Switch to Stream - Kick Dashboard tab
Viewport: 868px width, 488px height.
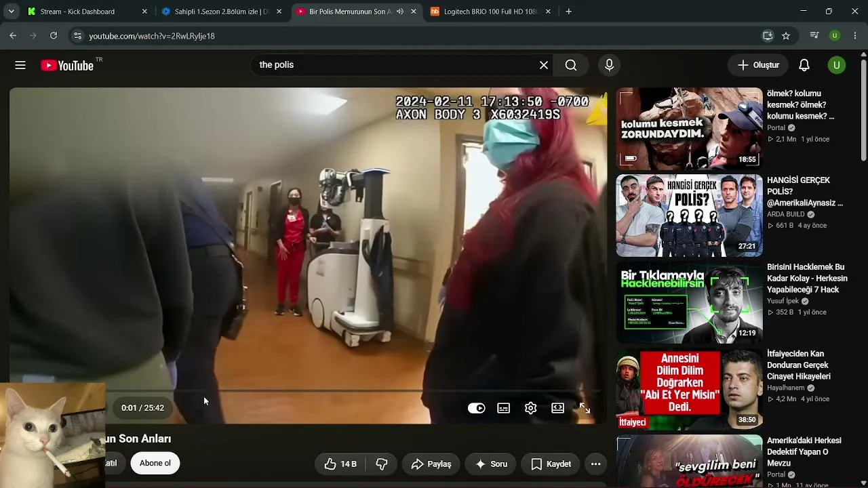[x=86, y=12]
